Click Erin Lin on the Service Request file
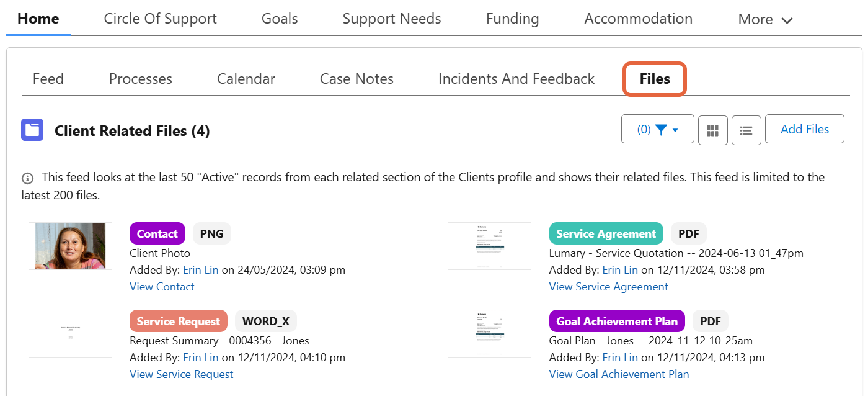Viewport: 868px width, 396px height. pos(200,358)
